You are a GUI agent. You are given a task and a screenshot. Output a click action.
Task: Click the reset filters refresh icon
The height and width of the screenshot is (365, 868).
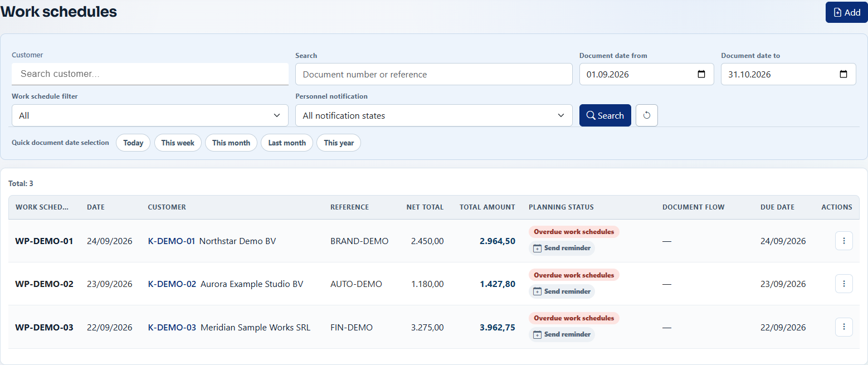point(646,115)
